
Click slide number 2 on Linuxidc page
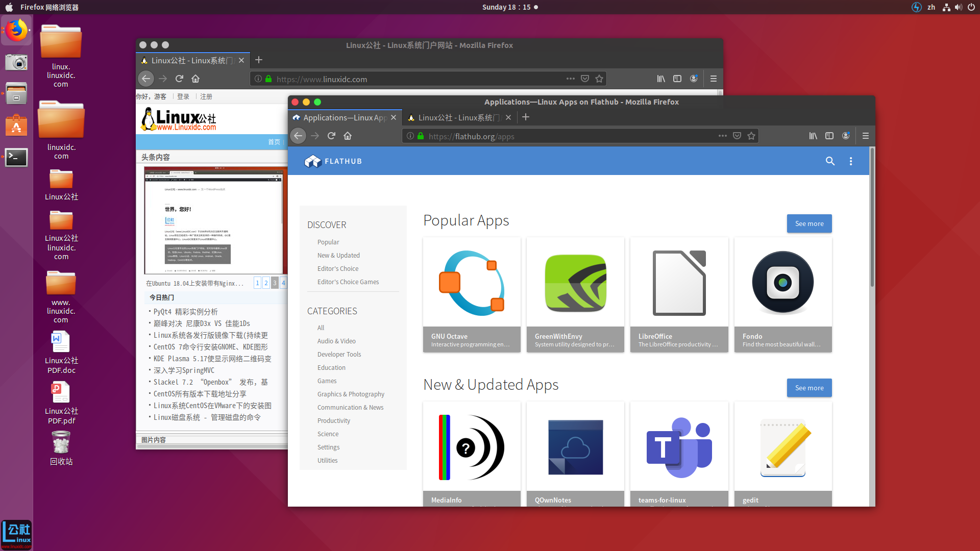click(266, 283)
